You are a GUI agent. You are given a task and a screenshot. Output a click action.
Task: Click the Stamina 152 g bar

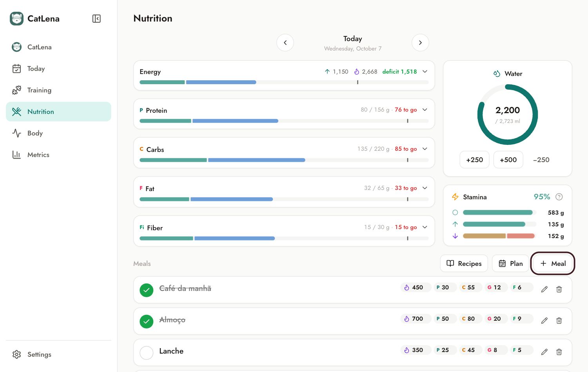499,236
